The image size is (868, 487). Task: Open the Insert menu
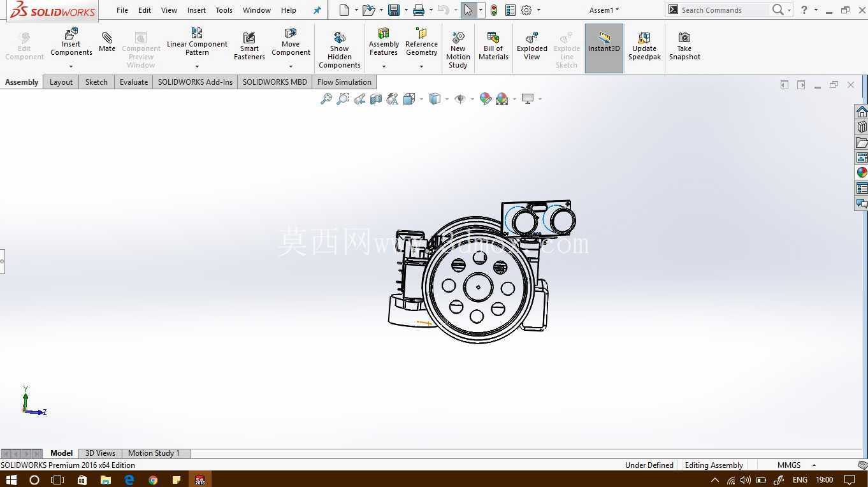click(x=196, y=10)
